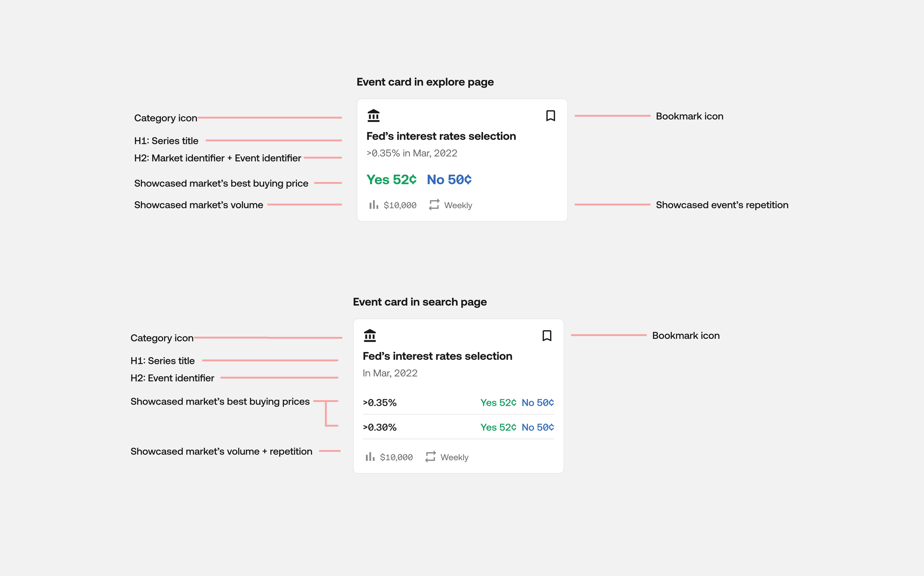The image size is (924, 576).
Task: Choose Yes 52¢ in the >0.30% row
Action: (x=498, y=427)
